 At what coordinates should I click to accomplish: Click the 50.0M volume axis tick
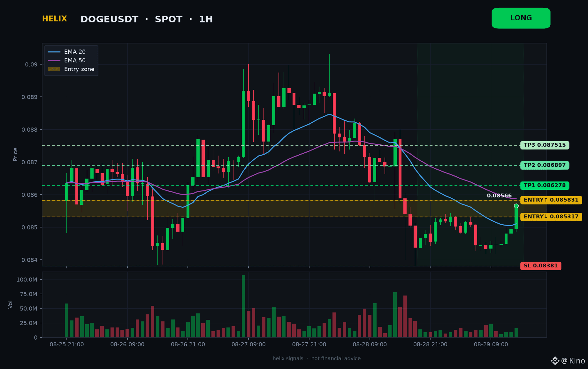point(29,309)
